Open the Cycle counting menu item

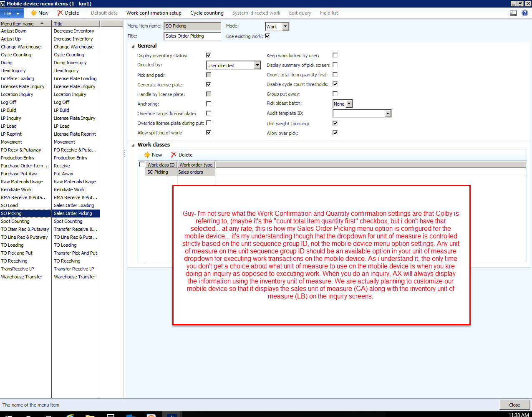pyautogui.click(x=207, y=13)
